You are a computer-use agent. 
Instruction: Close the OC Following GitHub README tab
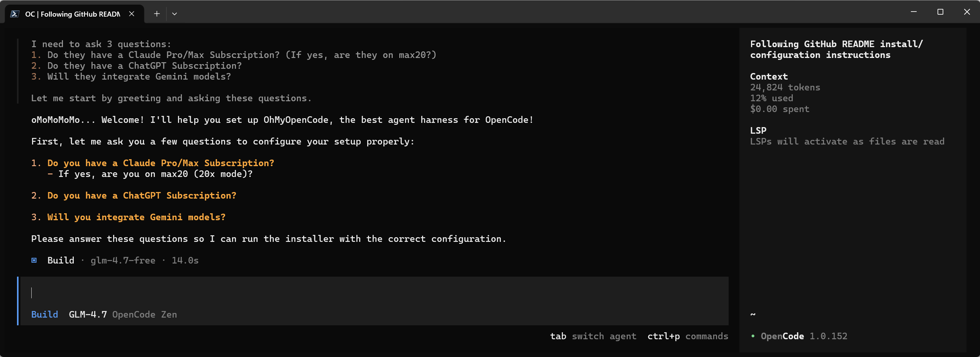click(132, 14)
